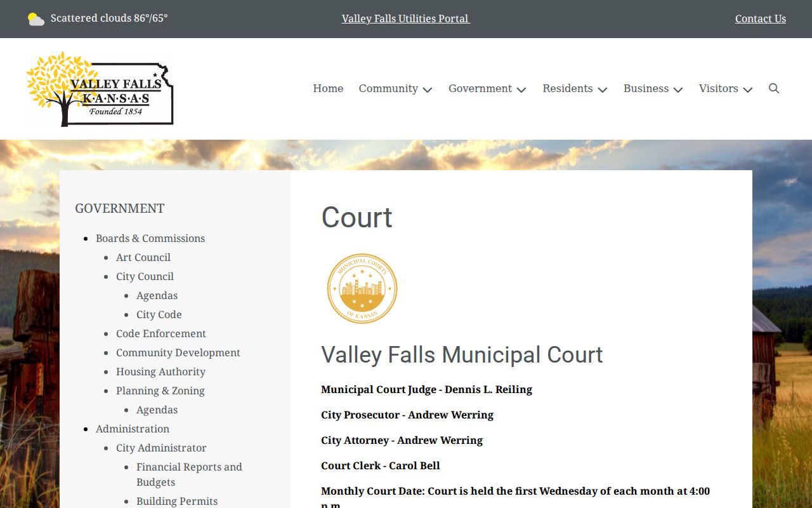The height and width of the screenshot is (508, 812).
Task: Click the City Attorney Andrew Werring line
Action: tap(402, 440)
